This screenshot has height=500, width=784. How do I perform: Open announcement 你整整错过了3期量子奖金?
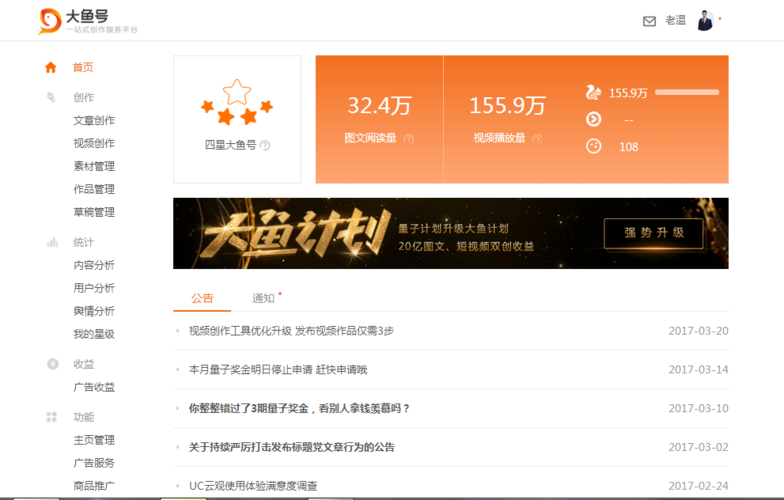tap(299, 408)
